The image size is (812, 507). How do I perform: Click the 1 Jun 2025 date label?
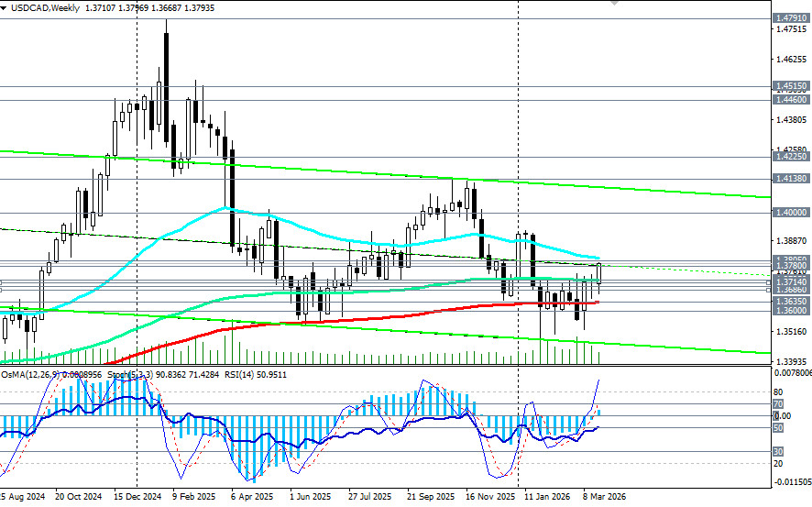(x=310, y=497)
